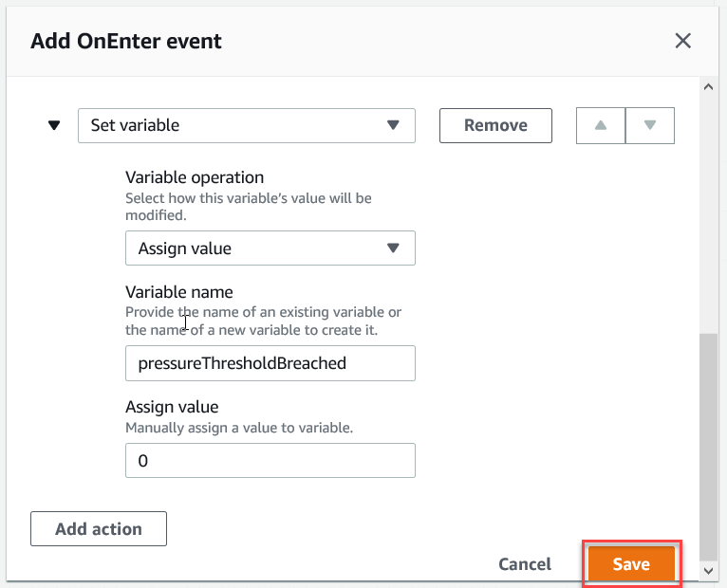The height and width of the screenshot is (588, 727).
Task: Collapse the Set variable action section
Action: (x=54, y=125)
